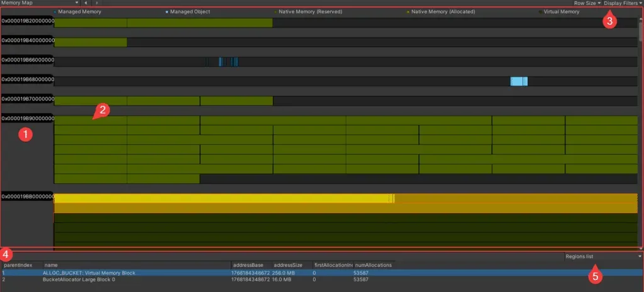Click the Managed Memory legend icon
Image resolution: width=644 pixels, height=292 pixels.
point(55,12)
